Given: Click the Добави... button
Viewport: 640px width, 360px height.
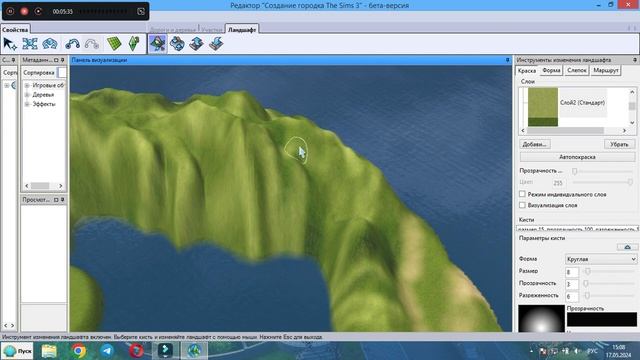Looking at the screenshot, I should [x=535, y=144].
